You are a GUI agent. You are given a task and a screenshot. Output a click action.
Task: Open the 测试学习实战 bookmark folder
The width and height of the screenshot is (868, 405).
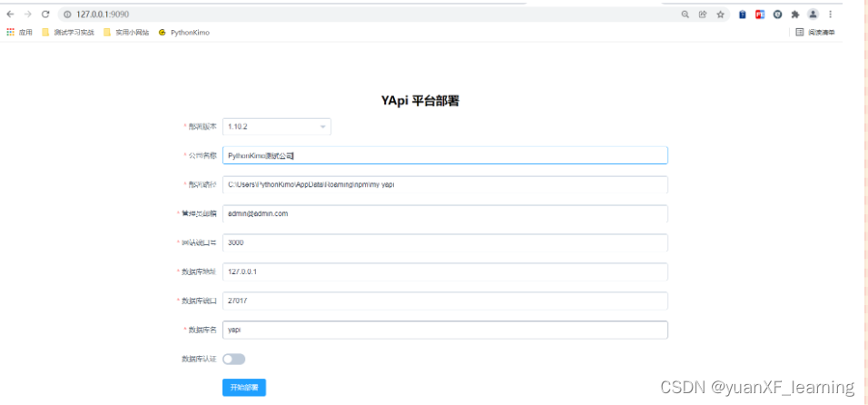coord(68,33)
